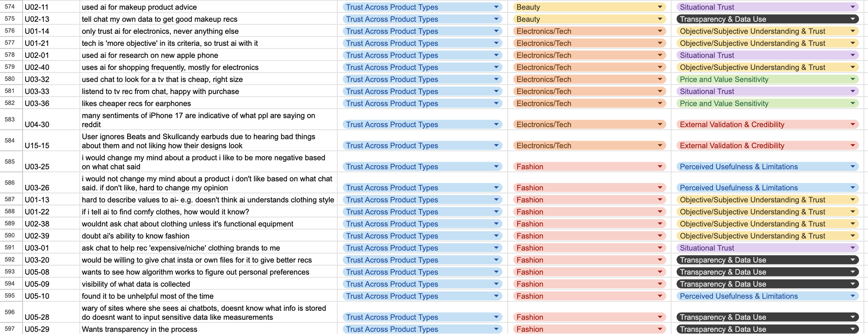Viewport: 868px width, 334px height.
Task: Select cell with 'doubt ai's ability to know fashion'
Action: (x=208, y=236)
